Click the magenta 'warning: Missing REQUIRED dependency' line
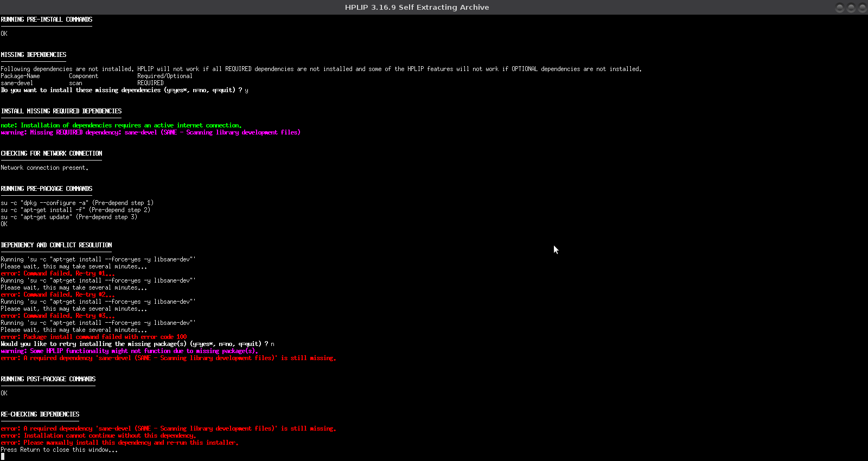This screenshot has height=461, width=868. pyautogui.click(x=151, y=132)
